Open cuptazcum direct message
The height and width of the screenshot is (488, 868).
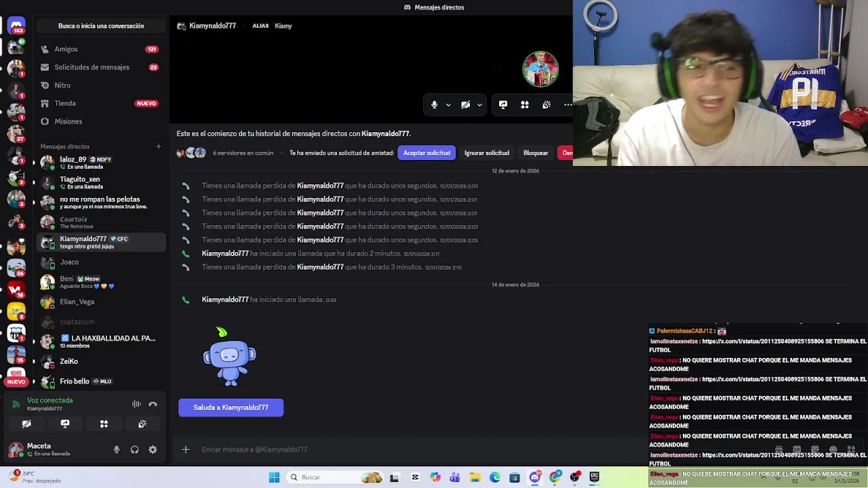tap(100, 321)
